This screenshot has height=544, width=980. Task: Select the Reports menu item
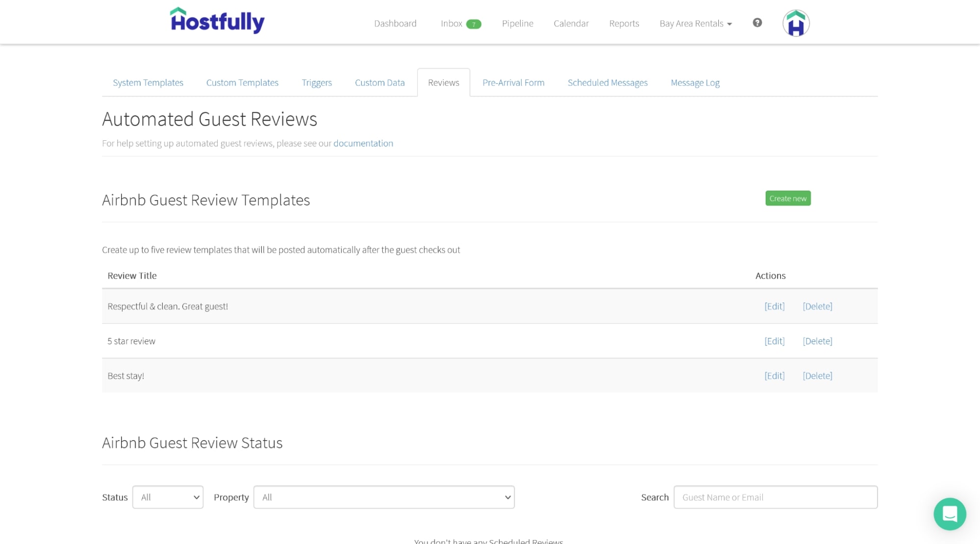(624, 23)
